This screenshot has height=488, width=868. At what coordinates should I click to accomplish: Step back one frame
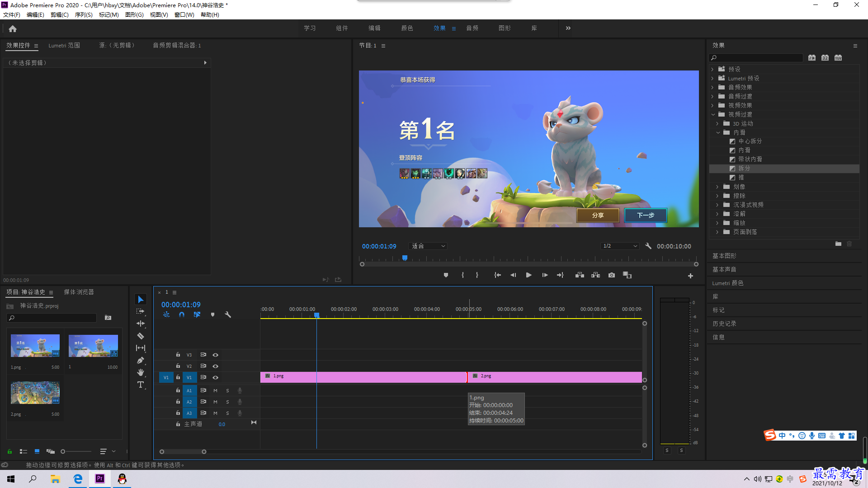tap(513, 275)
